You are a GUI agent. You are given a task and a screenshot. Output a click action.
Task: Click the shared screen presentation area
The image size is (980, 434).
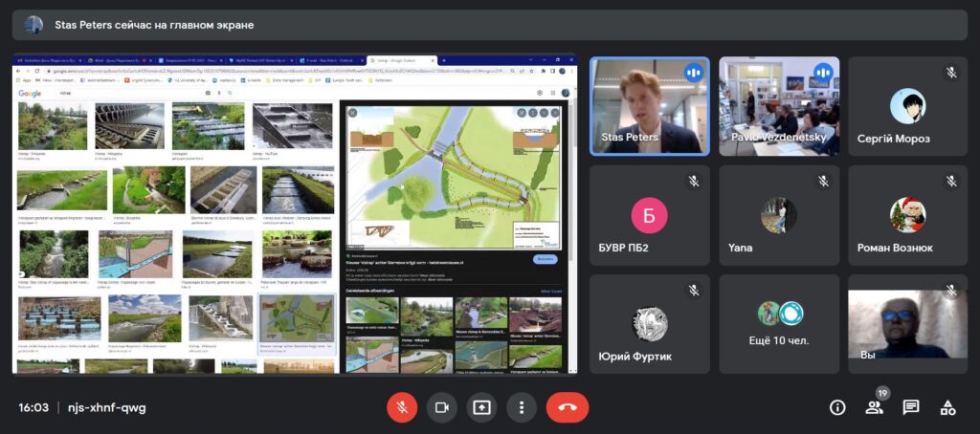(295, 215)
